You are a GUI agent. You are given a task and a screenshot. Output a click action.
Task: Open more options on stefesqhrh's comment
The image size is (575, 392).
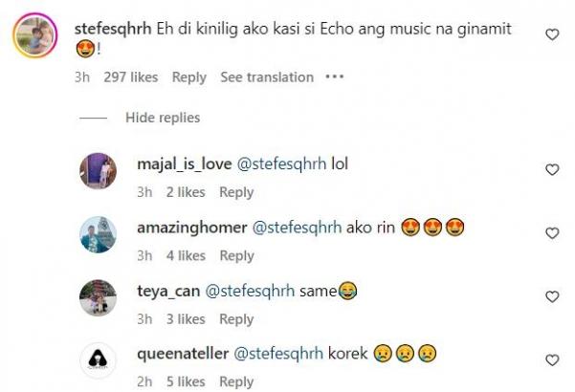(x=333, y=76)
